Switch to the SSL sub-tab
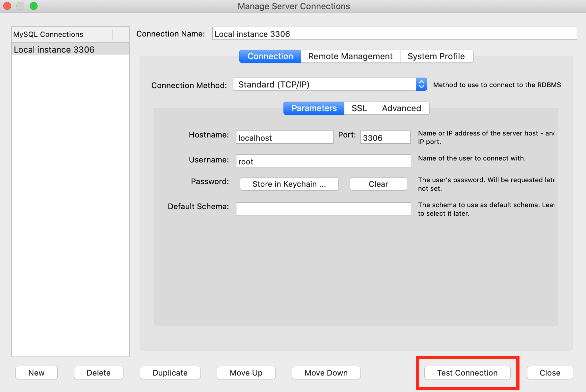 click(x=359, y=108)
